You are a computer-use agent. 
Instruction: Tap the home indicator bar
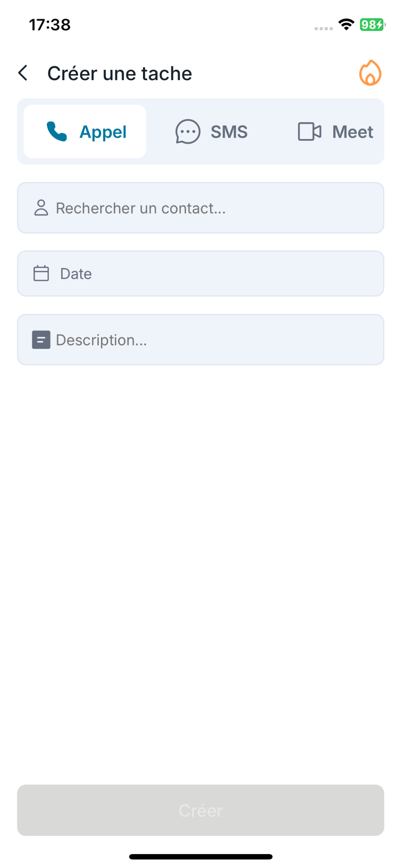pyautogui.click(x=201, y=857)
